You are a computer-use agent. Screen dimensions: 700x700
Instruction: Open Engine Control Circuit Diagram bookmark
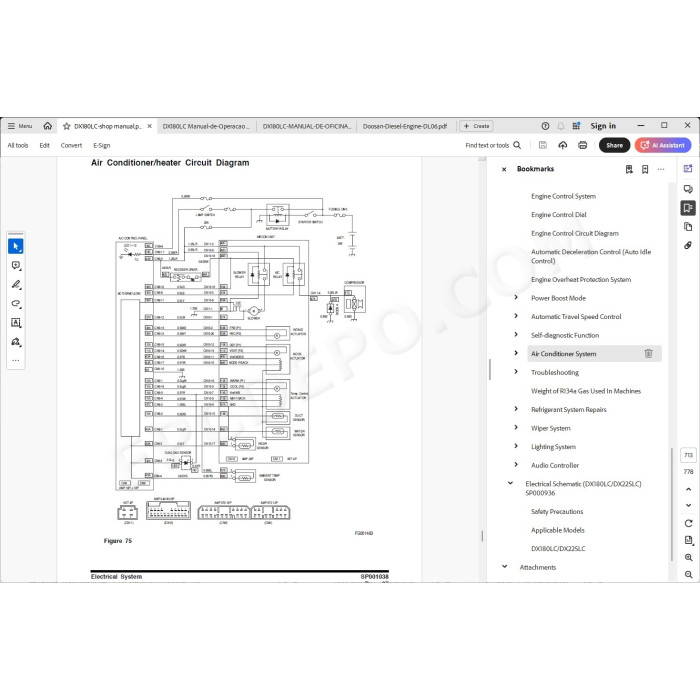(x=575, y=233)
